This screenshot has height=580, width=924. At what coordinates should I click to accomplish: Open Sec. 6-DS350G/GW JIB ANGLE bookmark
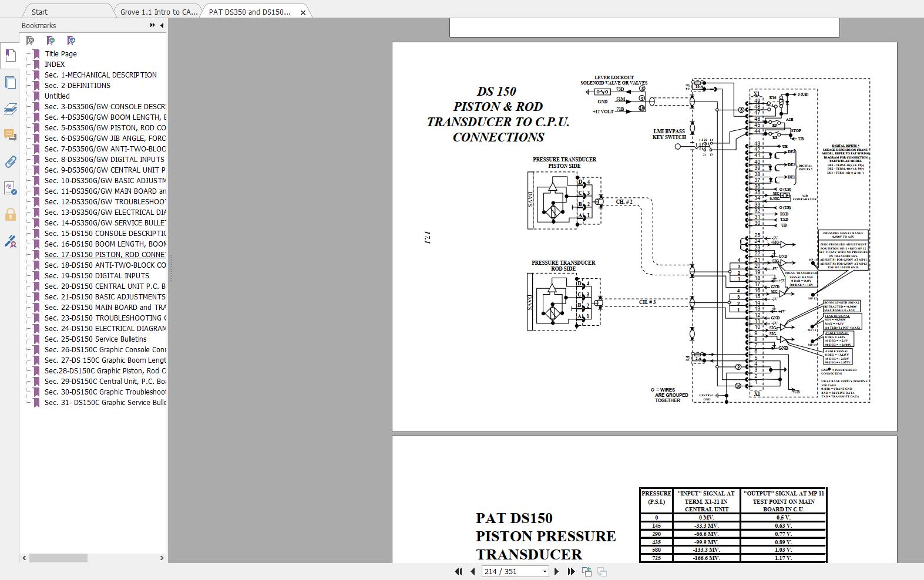pyautogui.click(x=105, y=139)
